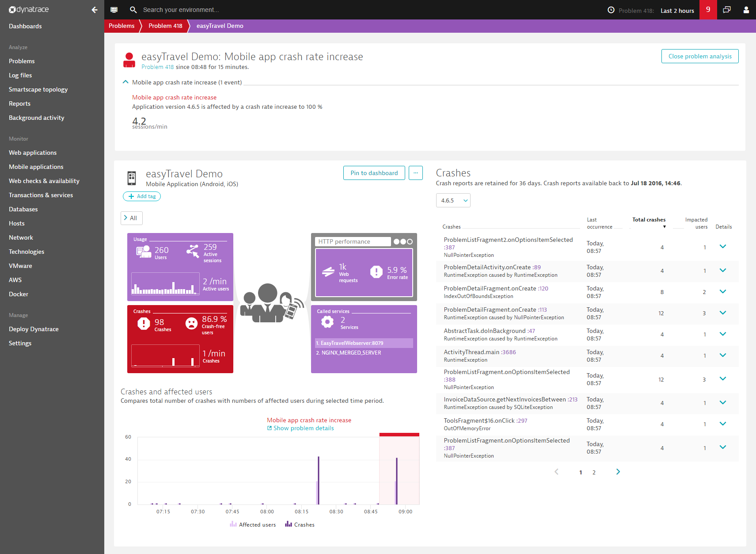Click the Crashes legend icon

click(289, 524)
